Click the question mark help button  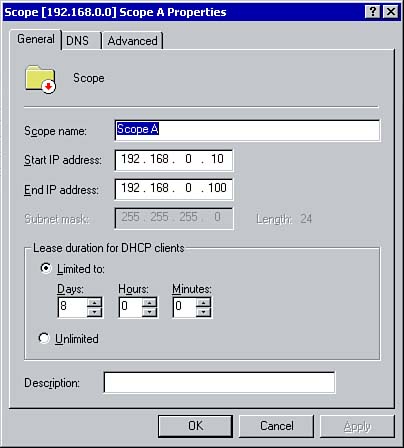click(x=373, y=12)
